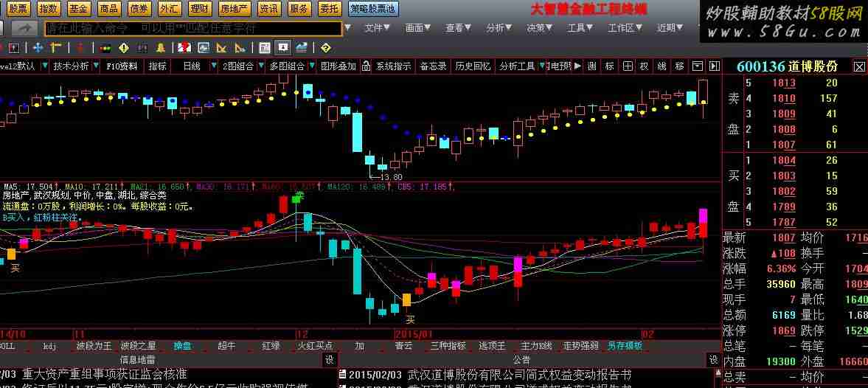Image resolution: width=868 pixels, height=388 pixels.
Task: Click the F10资料 button
Action: (121, 66)
